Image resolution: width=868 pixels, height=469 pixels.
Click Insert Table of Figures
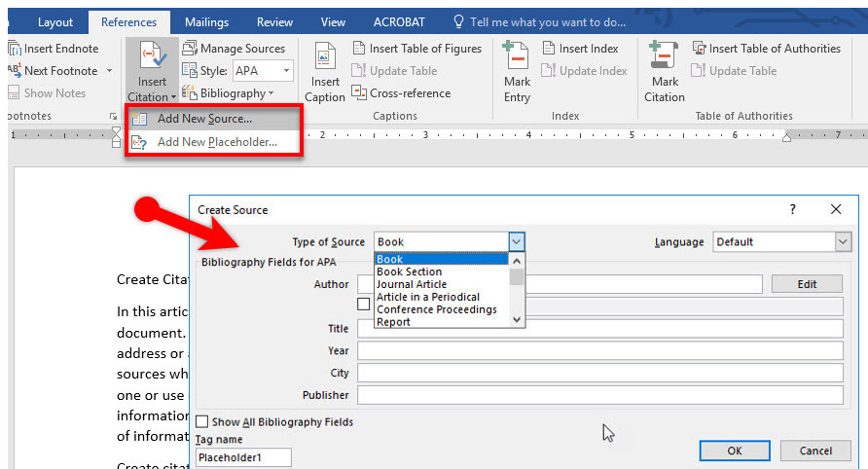tap(417, 49)
